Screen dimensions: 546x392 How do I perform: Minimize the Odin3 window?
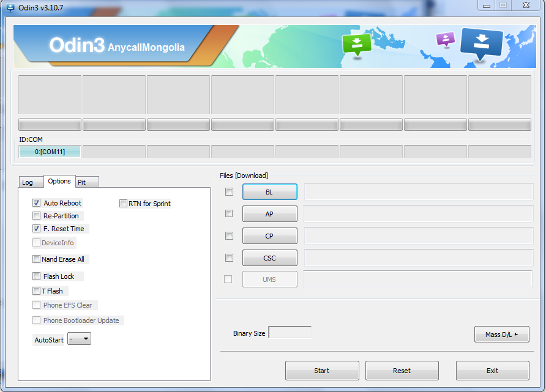[487, 6]
